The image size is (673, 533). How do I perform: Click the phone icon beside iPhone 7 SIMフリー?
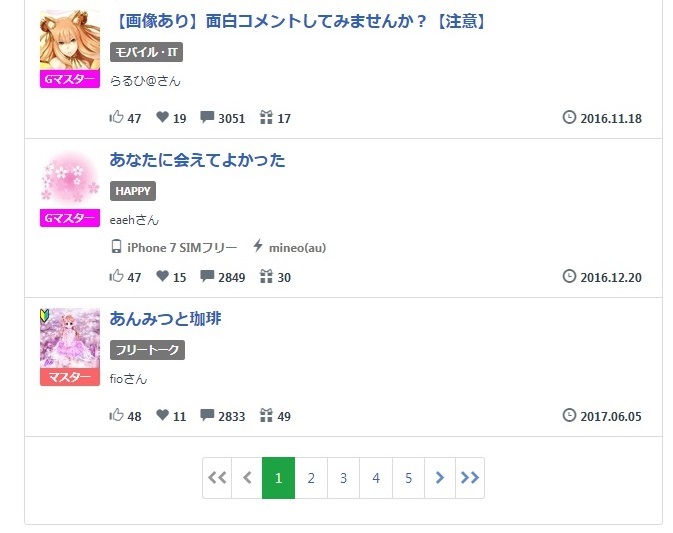(116, 246)
